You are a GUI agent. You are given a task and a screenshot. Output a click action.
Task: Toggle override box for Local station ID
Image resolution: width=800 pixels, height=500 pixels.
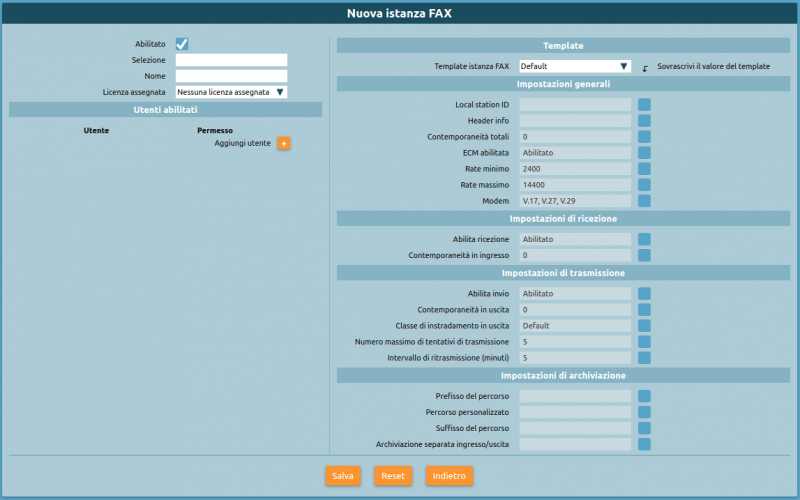[x=645, y=104]
